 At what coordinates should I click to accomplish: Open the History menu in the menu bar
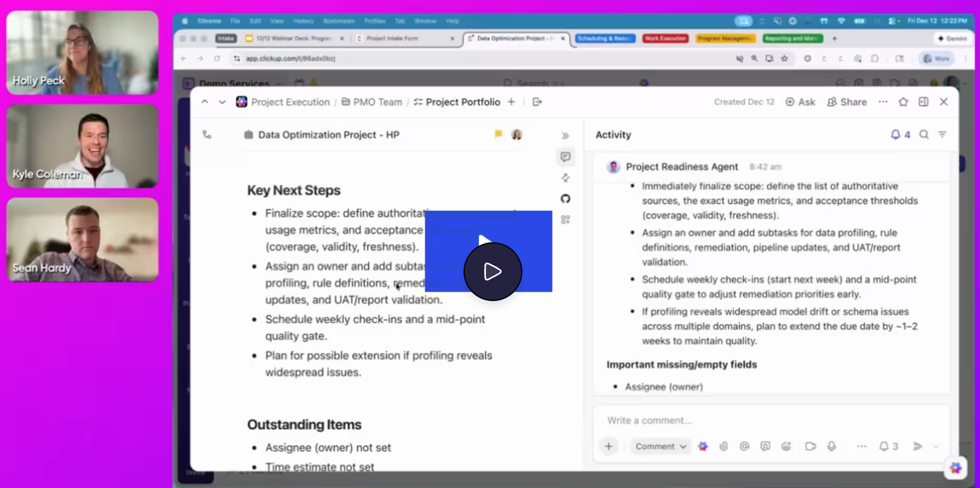pyautogui.click(x=303, y=21)
